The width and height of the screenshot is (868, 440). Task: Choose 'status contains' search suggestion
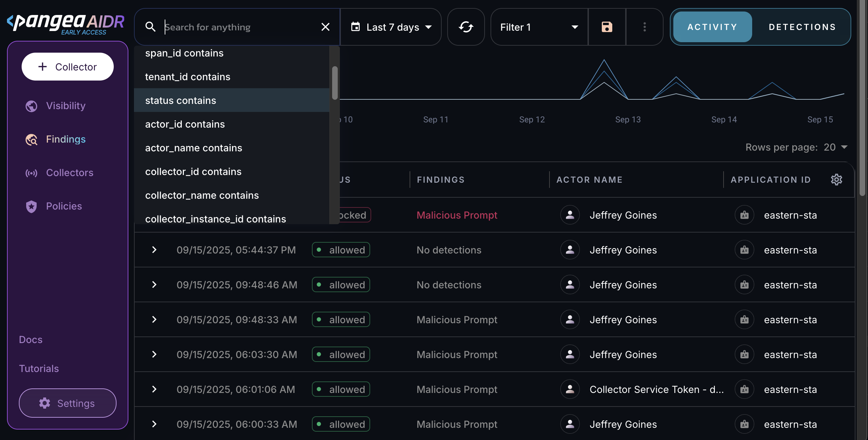(x=181, y=100)
